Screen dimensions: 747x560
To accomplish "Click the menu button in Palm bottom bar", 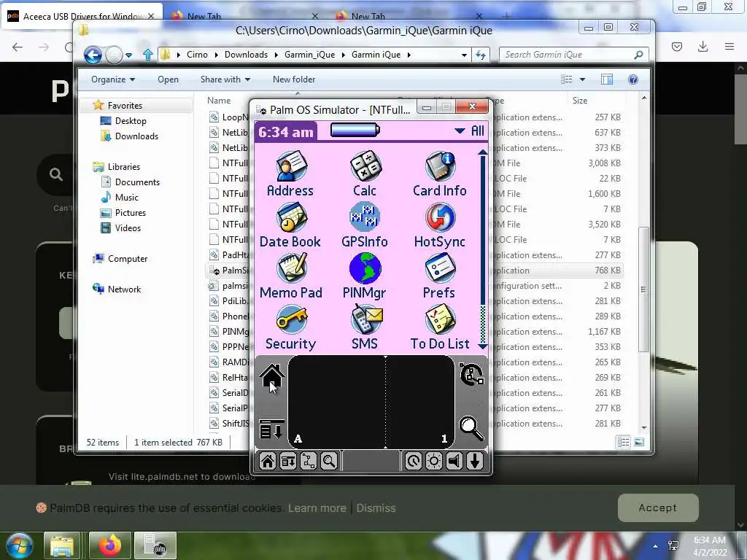I will (287, 461).
